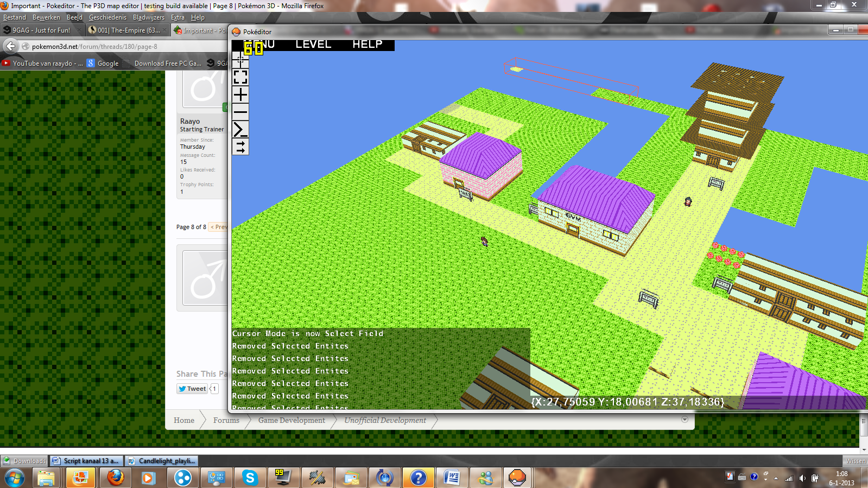The height and width of the screenshot is (488, 868).
Task: Open Firefox Beeld menu
Action: point(74,17)
